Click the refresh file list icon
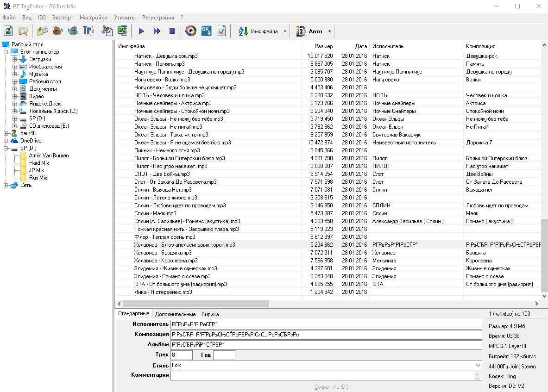The height and width of the screenshot is (392, 548). 8,31
